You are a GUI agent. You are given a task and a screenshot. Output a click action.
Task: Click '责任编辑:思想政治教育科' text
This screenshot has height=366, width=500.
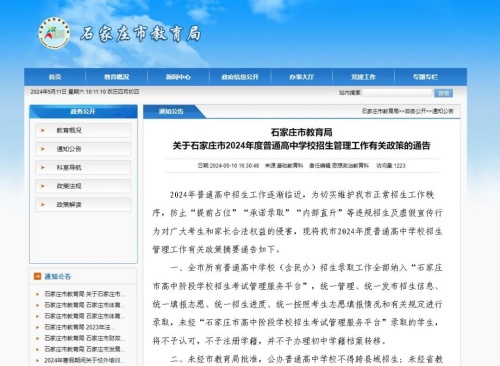click(339, 165)
